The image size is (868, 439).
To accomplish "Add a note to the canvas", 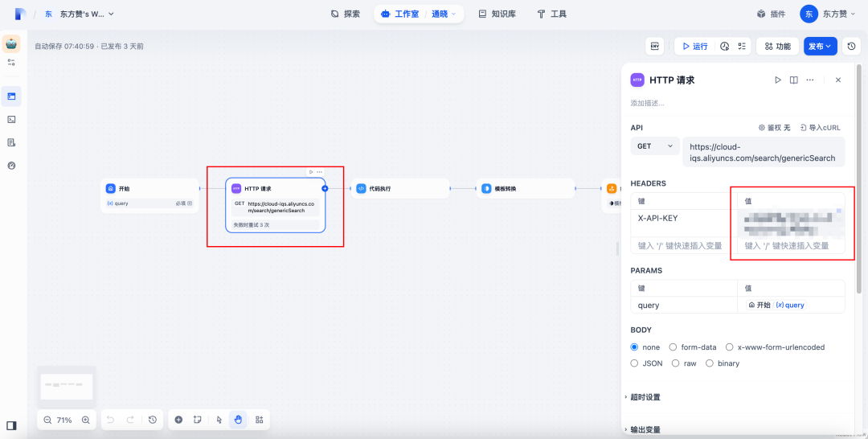I will click(x=197, y=420).
